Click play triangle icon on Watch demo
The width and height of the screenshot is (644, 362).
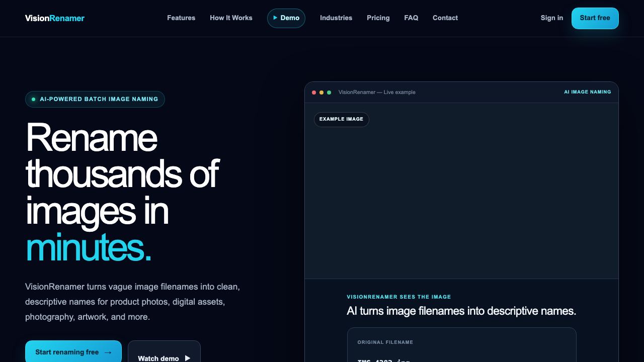[188, 358]
